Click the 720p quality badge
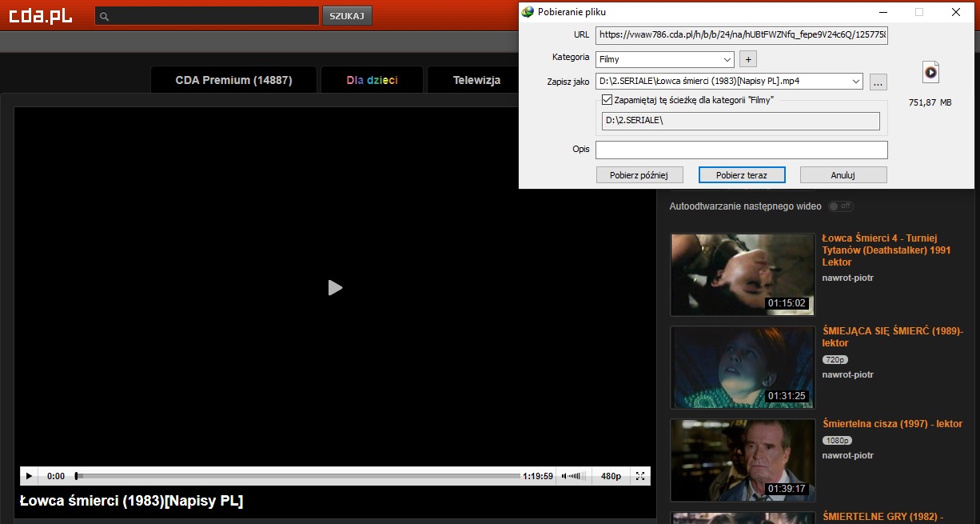Screen dimensions: 980x524 tap(835, 360)
